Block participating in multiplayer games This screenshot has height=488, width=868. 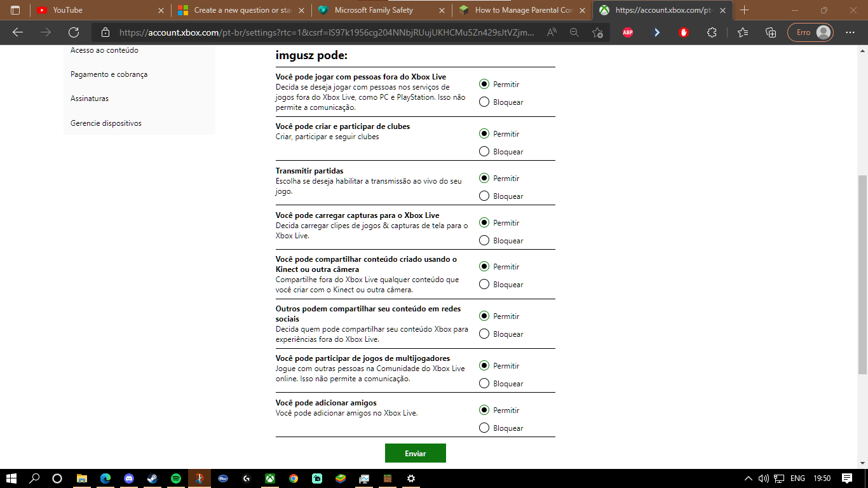click(484, 383)
